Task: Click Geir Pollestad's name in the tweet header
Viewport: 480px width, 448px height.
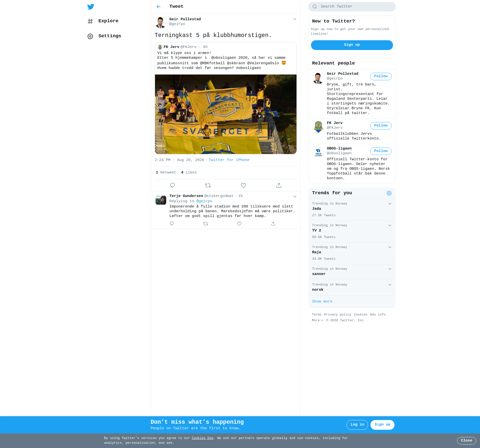Action: tap(185, 19)
